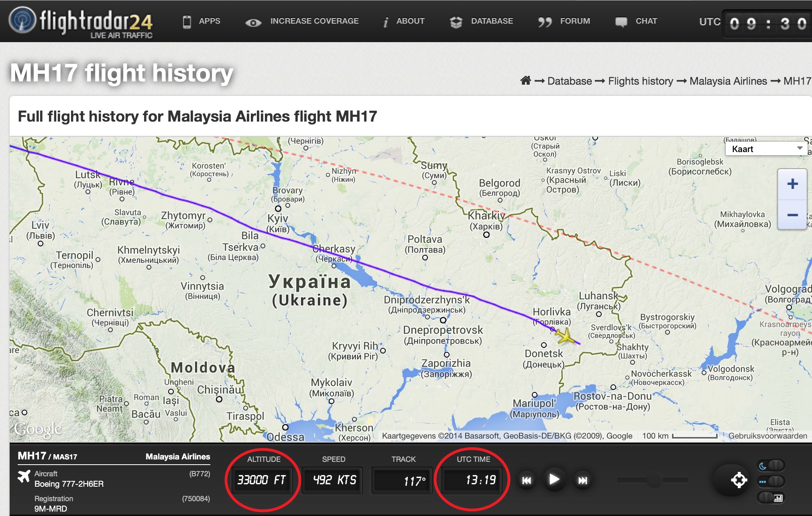Zoom out the map with minus button
The height and width of the screenshot is (516, 812).
point(792,215)
